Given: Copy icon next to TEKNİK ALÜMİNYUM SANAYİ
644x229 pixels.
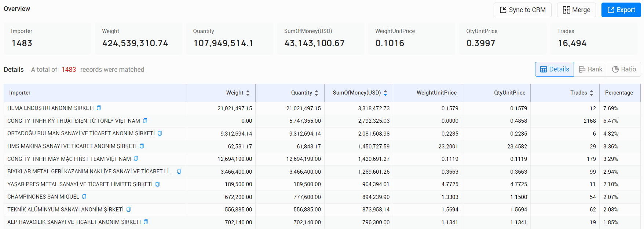Looking at the screenshot, I should 128,210.
